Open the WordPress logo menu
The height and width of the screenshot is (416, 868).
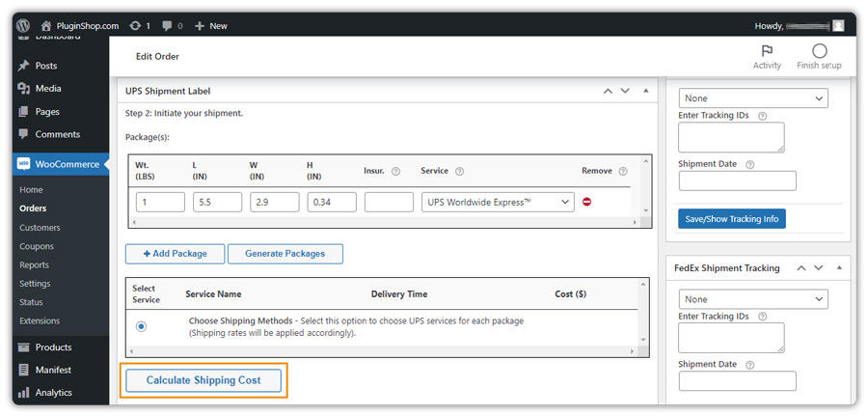pos(23,25)
